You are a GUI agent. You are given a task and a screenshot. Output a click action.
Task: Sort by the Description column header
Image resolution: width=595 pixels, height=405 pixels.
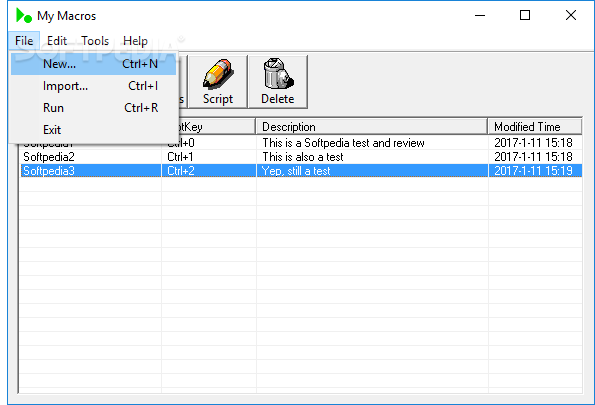[372, 126]
